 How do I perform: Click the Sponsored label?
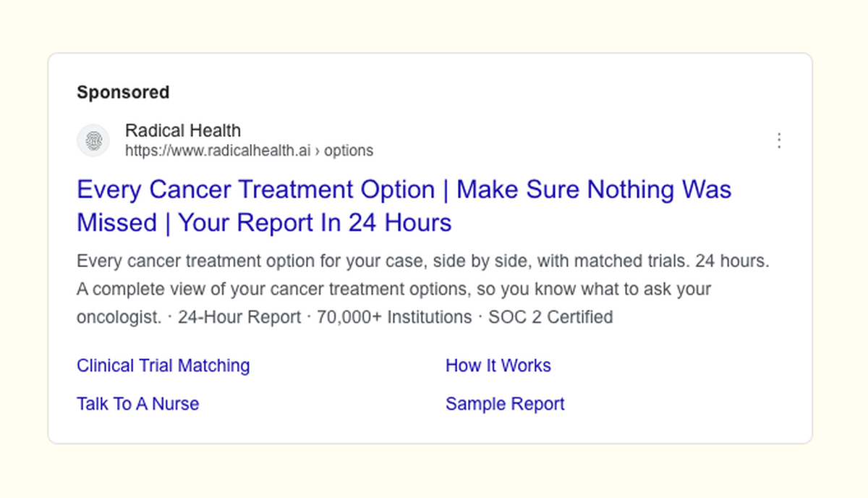tap(123, 93)
